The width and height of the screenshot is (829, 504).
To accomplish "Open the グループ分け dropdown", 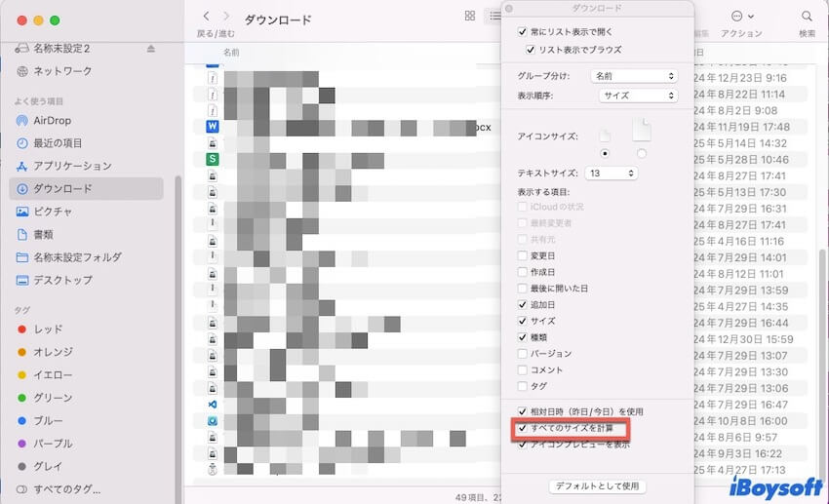I will [x=633, y=76].
